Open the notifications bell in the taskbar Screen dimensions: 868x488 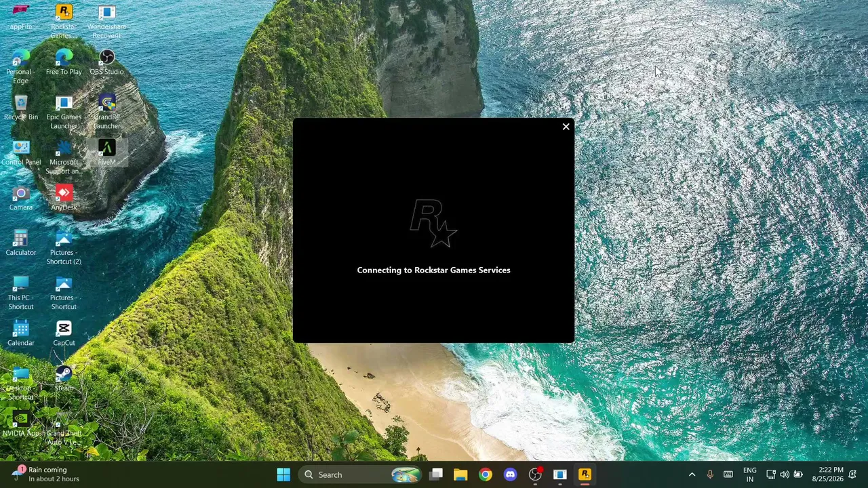(852, 474)
